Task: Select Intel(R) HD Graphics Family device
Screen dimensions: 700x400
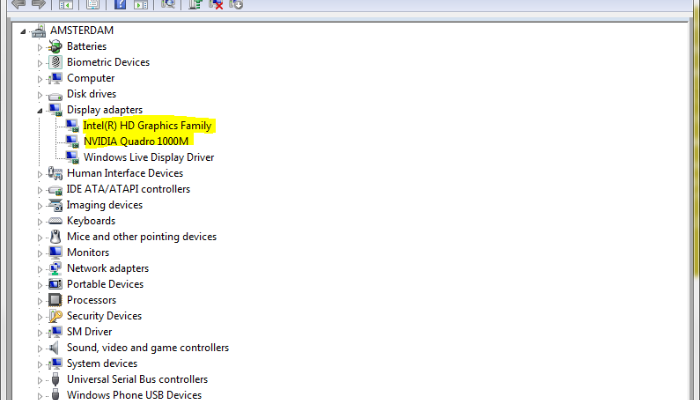Action: click(x=147, y=126)
